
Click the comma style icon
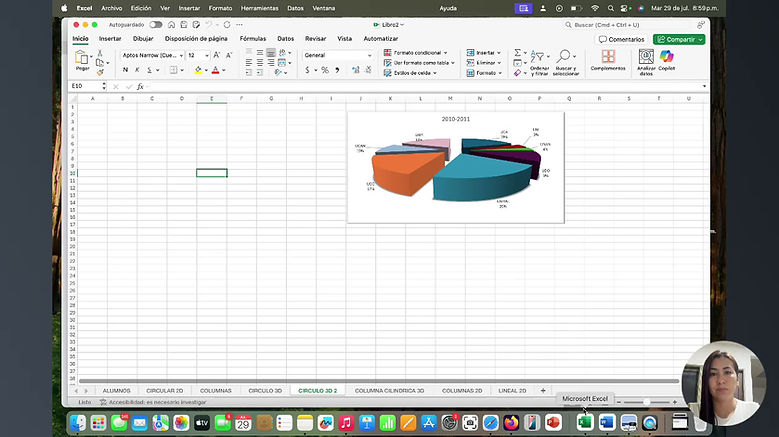coord(337,71)
